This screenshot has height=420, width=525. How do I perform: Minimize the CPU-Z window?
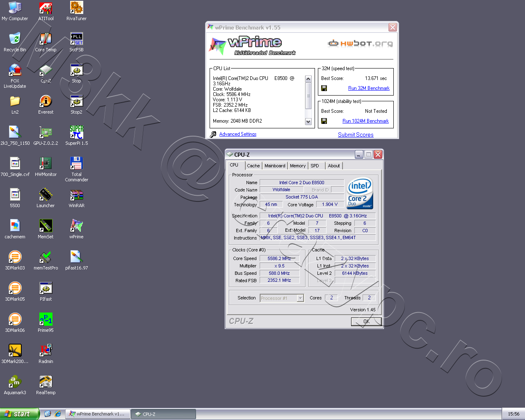(359, 154)
